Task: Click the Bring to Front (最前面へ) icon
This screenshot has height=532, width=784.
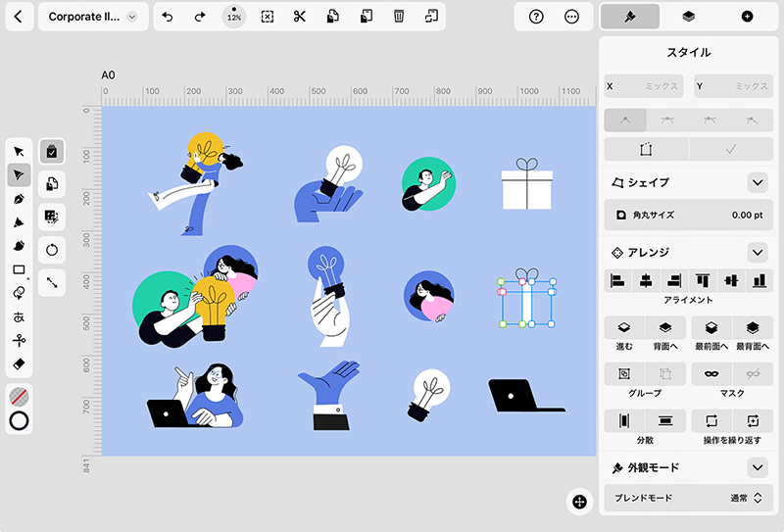Action: point(711,327)
